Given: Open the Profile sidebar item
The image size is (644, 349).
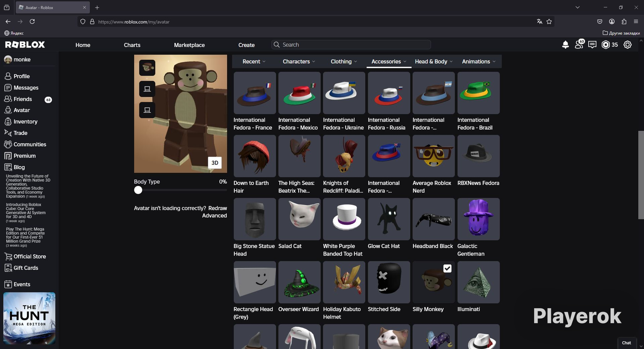Looking at the screenshot, I should [x=17, y=76].
